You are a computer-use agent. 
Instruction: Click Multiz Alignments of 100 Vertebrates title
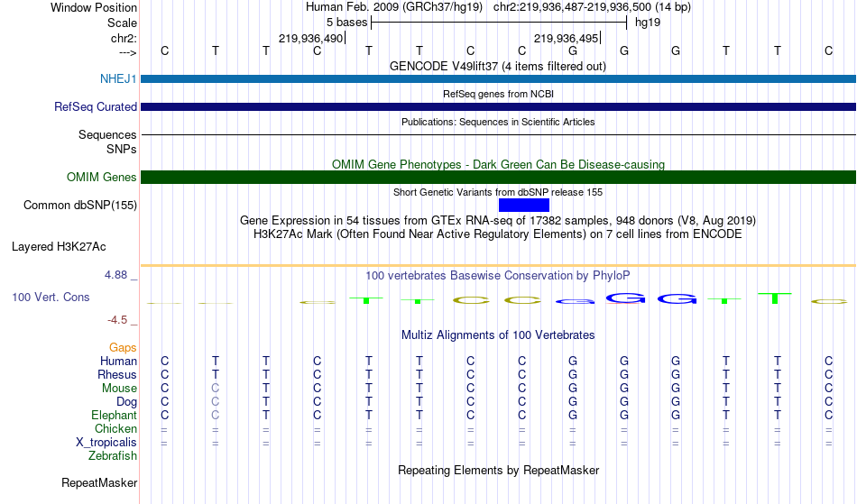[498, 335]
